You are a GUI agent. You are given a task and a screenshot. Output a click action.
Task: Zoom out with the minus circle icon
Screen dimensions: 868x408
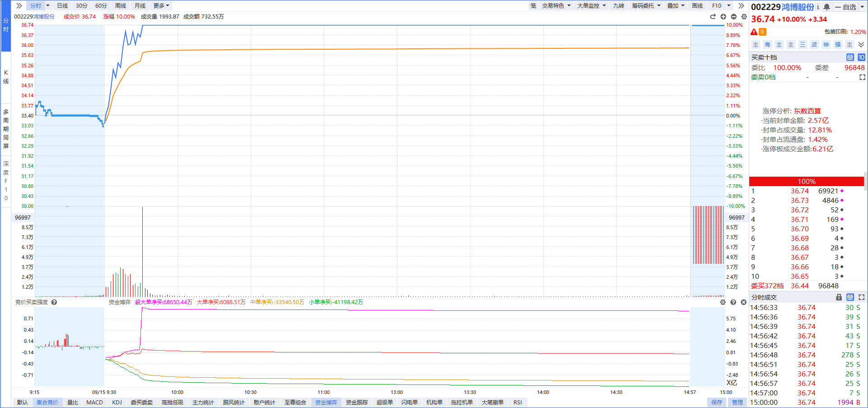click(734, 17)
